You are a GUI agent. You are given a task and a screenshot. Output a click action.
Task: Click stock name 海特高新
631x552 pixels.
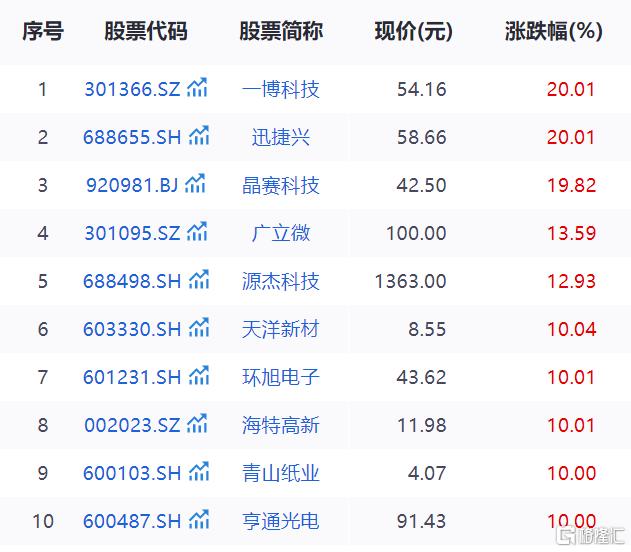pyautogui.click(x=281, y=425)
